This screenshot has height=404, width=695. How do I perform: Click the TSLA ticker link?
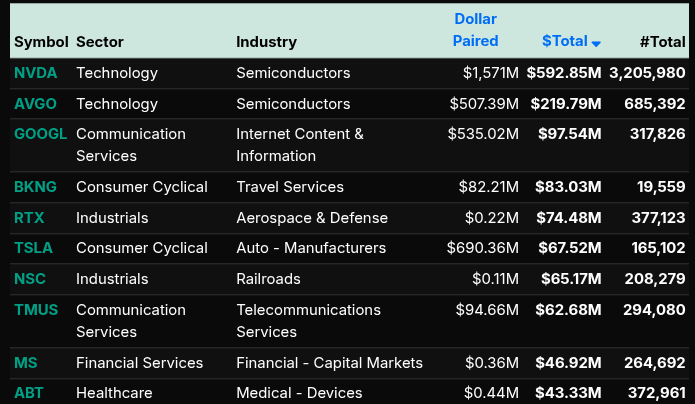(34, 248)
